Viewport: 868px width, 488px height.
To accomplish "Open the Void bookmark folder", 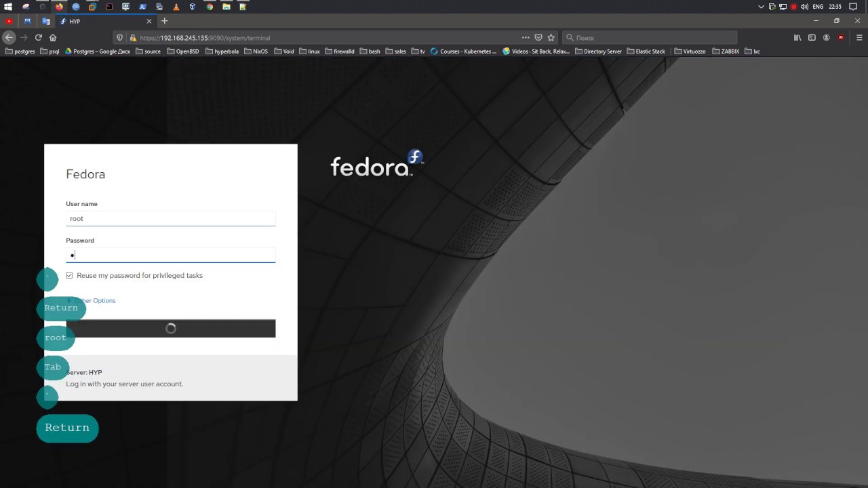I will [x=284, y=52].
